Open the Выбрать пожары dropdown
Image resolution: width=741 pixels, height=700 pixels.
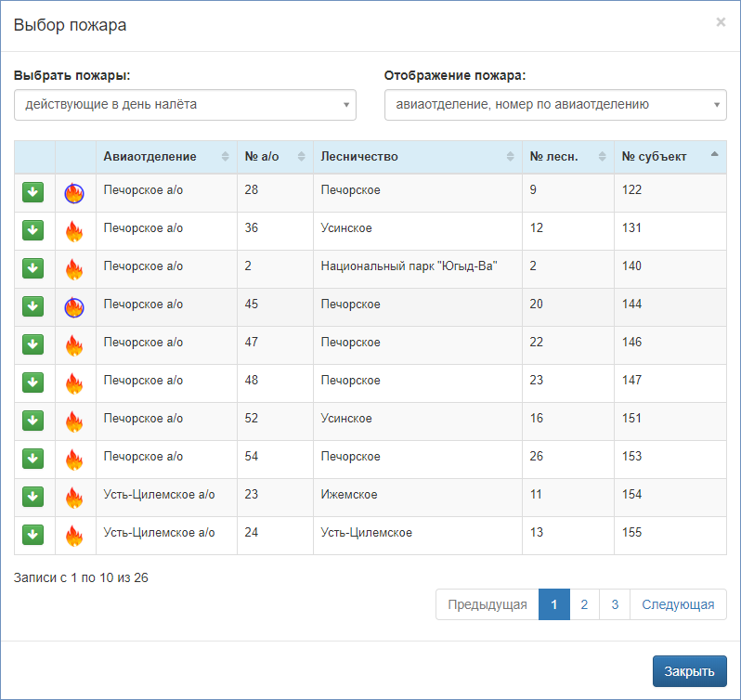point(185,105)
